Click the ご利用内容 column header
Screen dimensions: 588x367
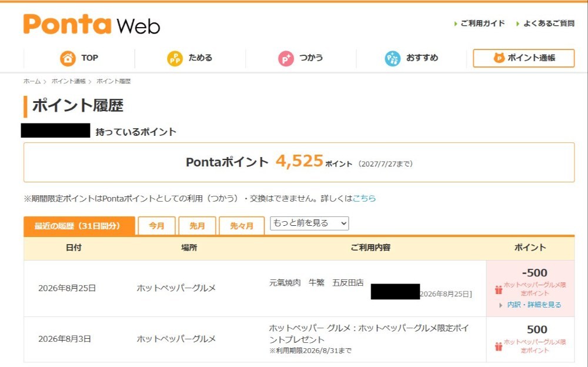(x=370, y=248)
